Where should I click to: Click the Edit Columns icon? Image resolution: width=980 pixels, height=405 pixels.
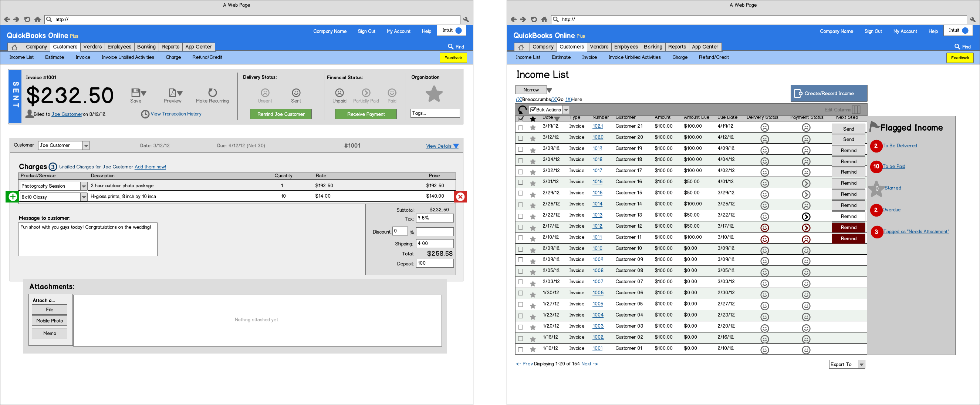tap(856, 110)
